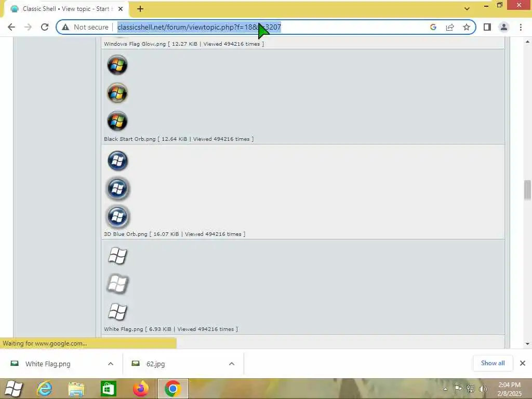
Task: Launch Internet Explorer from the taskbar
Action: coord(45,389)
